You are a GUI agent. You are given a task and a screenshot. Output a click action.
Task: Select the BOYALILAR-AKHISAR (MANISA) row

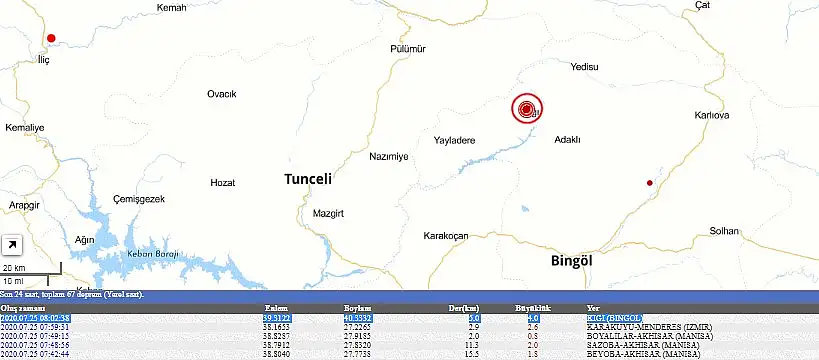point(410,336)
